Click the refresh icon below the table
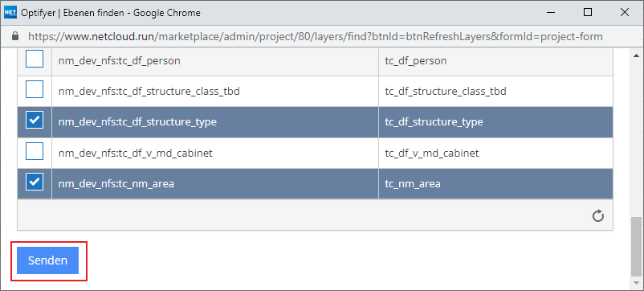 click(x=598, y=215)
